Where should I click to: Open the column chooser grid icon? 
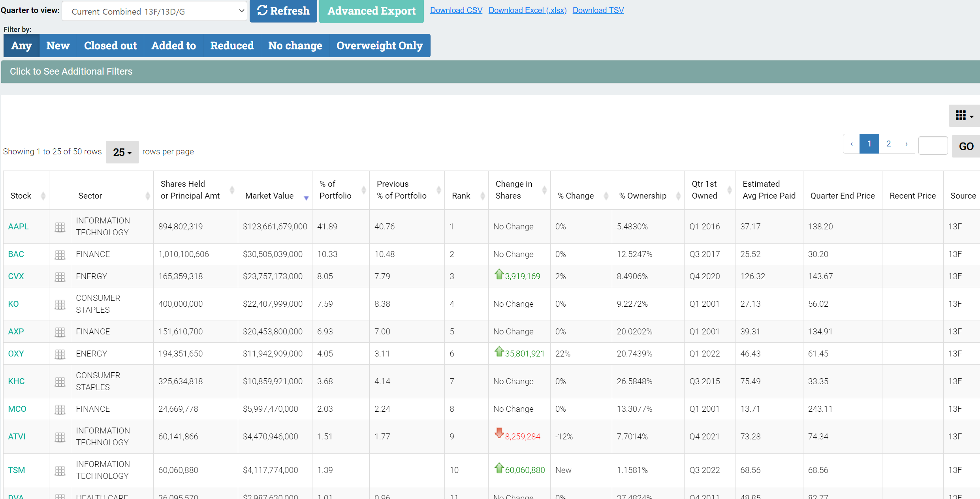click(964, 116)
